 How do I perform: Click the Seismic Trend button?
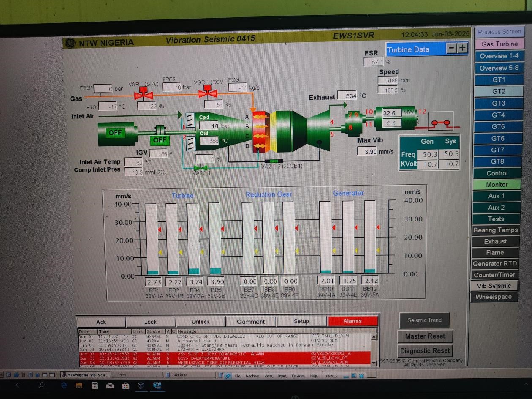pos(424,320)
